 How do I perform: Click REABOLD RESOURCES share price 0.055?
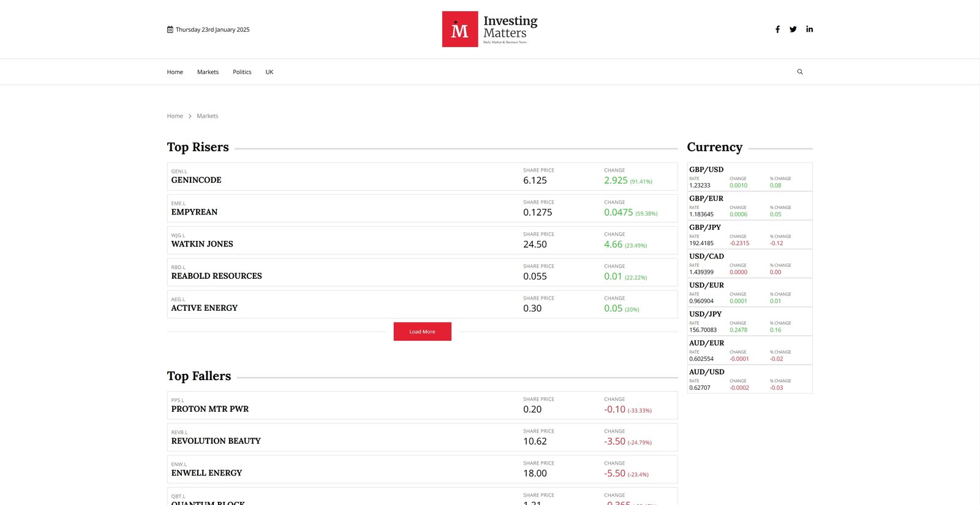coord(535,276)
